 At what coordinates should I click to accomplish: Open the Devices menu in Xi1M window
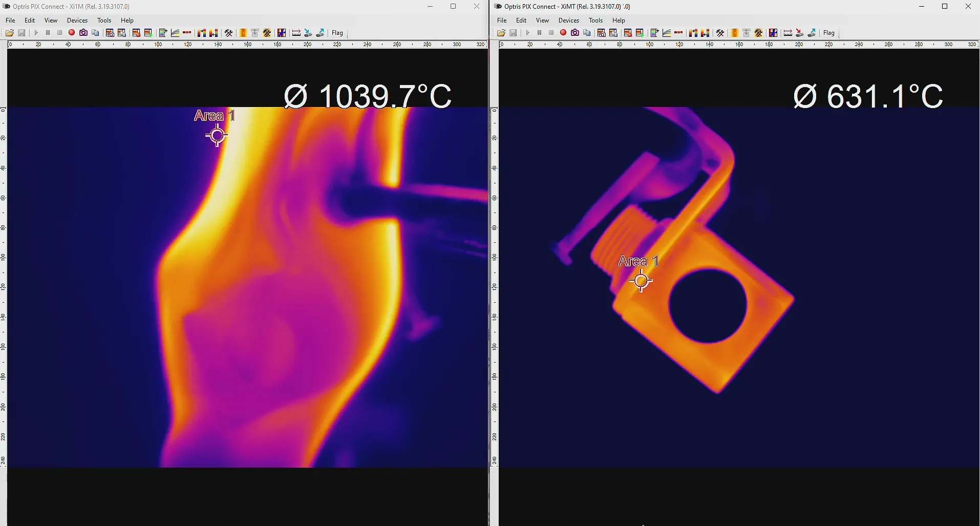point(77,20)
